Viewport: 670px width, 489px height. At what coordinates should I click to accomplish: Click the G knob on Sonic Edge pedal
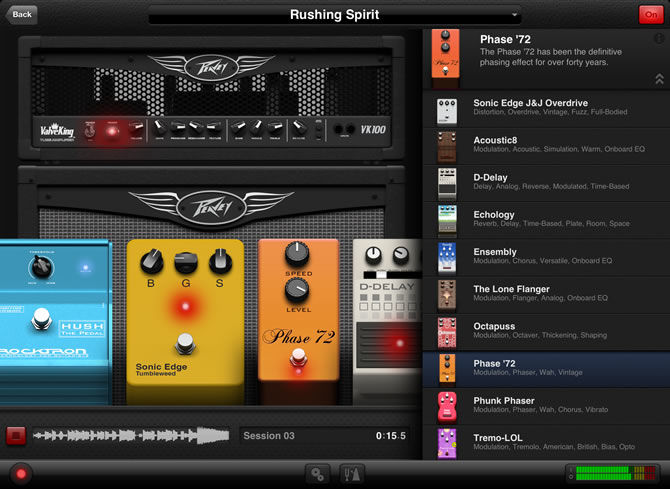[x=185, y=262]
